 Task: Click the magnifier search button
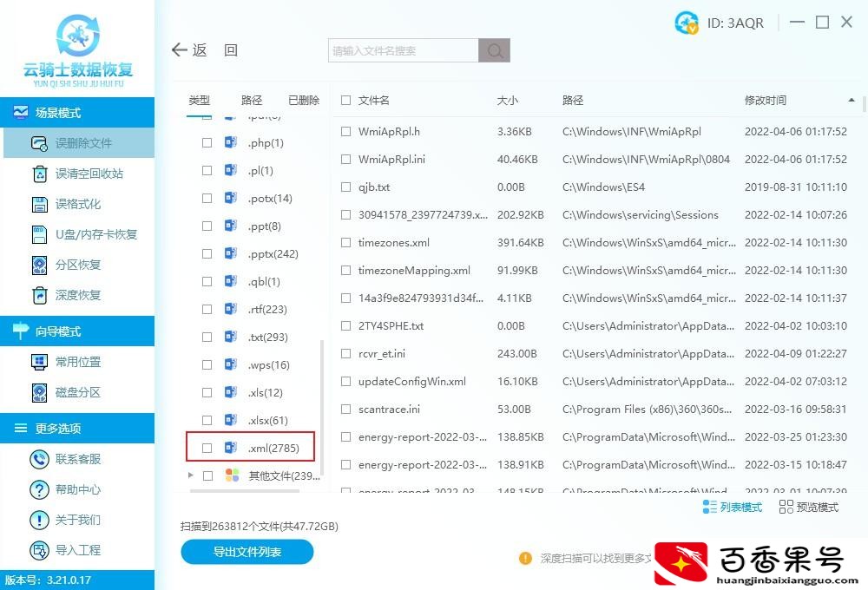click(495, 51)
